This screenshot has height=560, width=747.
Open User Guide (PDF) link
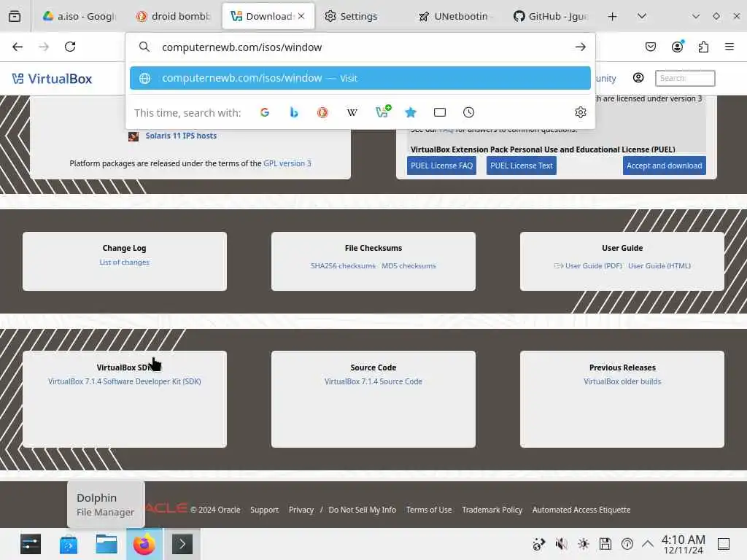click(x=594, y=265)
